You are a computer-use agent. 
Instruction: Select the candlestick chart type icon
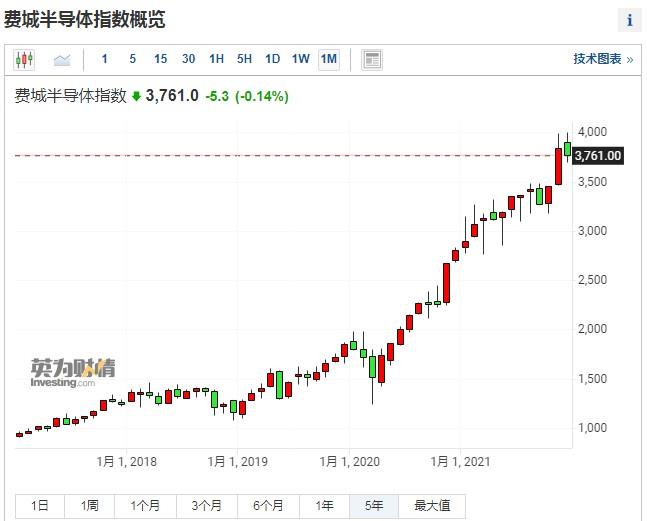point(24,60)
